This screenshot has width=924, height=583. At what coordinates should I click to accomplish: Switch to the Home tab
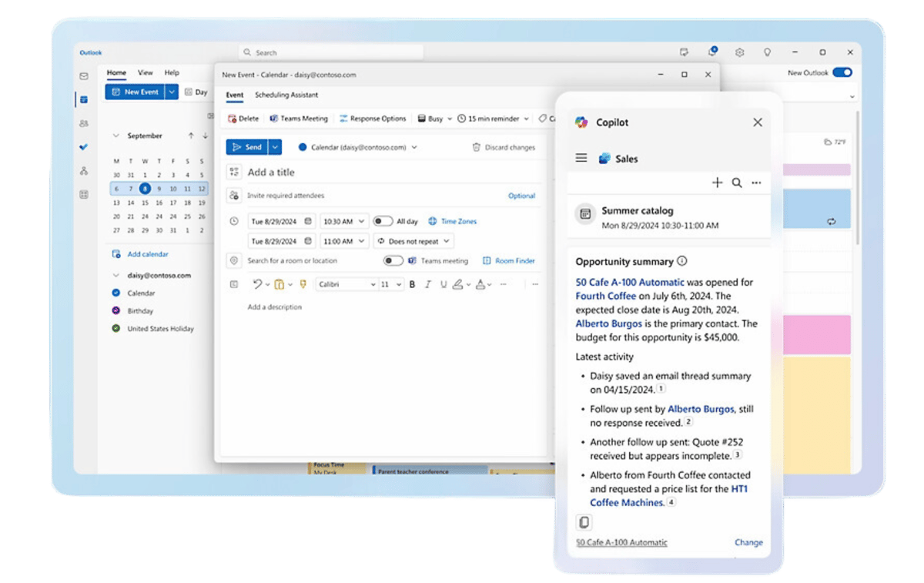coord(116,72)
